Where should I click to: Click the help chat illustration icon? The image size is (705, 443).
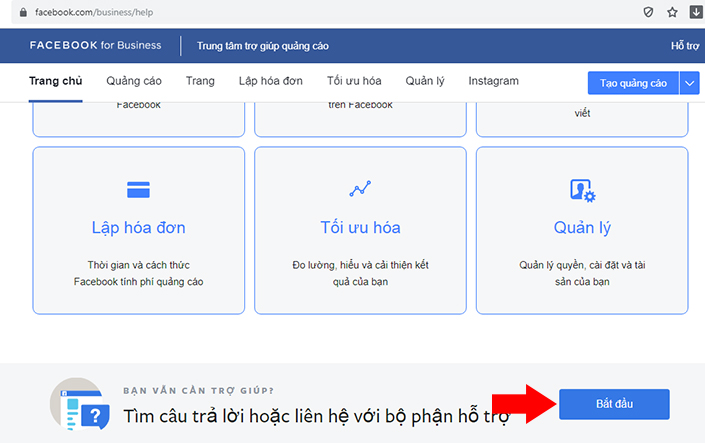point(80,404)
